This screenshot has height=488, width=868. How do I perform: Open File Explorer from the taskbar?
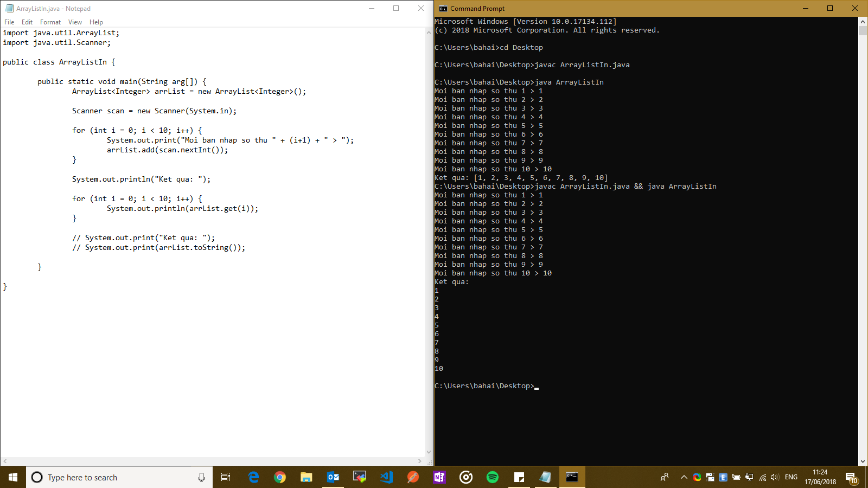point(307,477)
